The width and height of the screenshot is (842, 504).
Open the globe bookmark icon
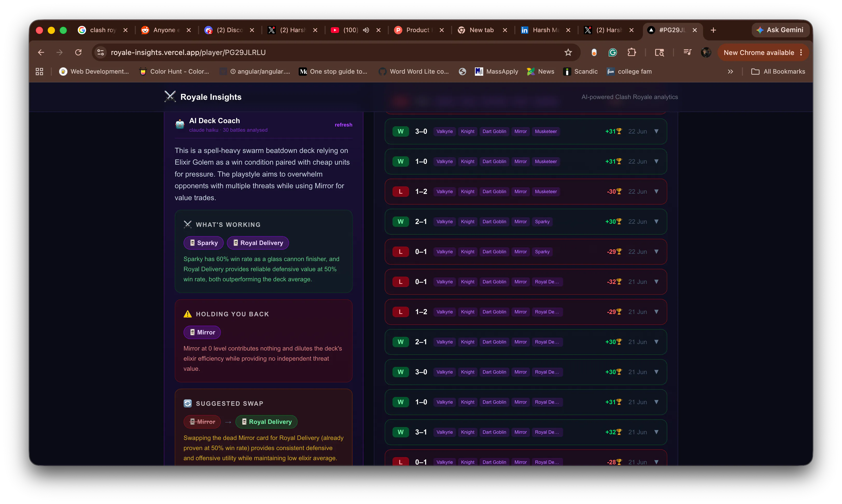coord(462,71)
